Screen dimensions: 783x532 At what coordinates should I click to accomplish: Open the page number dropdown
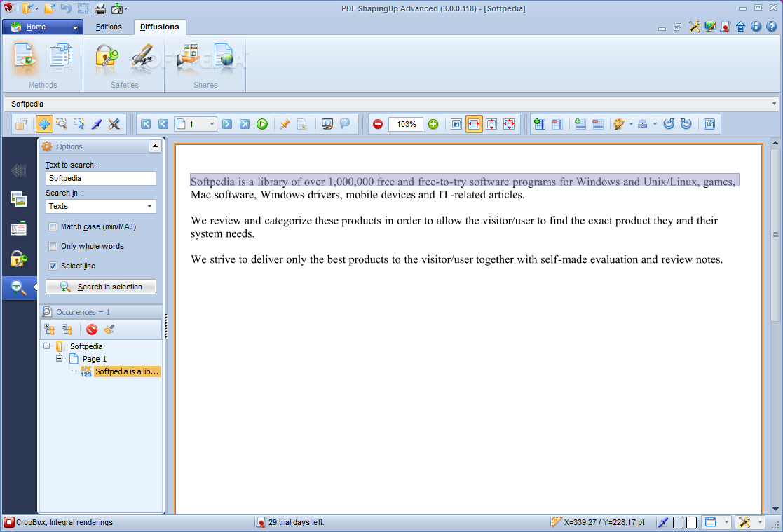click(x=212, y=124)
